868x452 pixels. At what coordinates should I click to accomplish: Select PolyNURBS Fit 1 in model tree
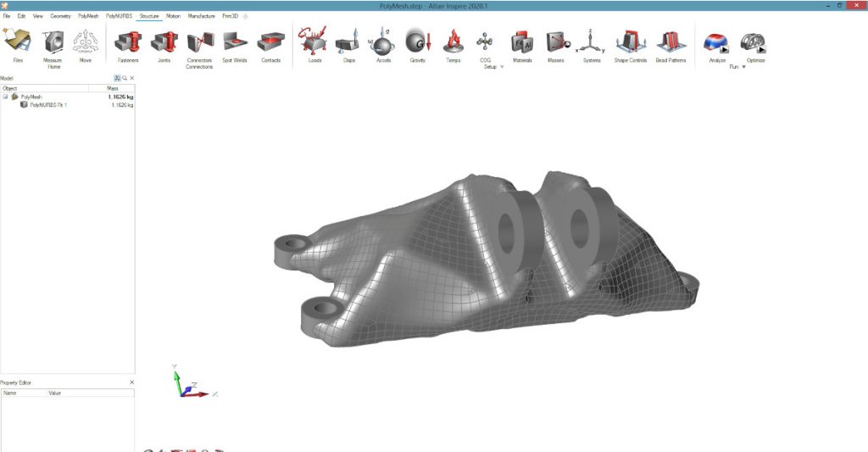(47, 105)
